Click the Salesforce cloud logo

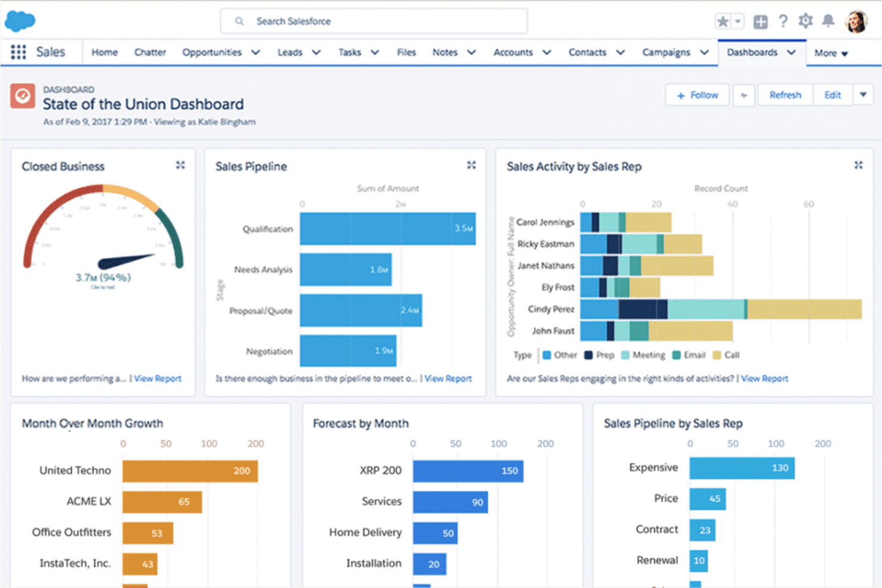(20, 20)
